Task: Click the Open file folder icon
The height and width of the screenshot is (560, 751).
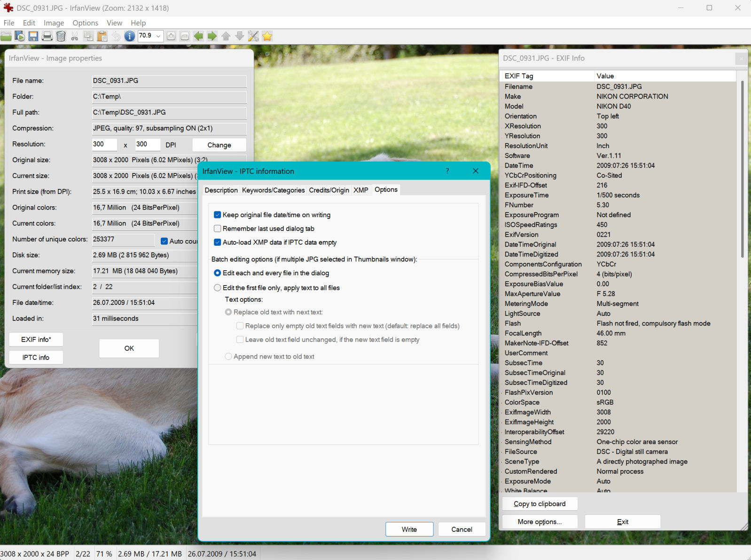Action: point(6,36)
